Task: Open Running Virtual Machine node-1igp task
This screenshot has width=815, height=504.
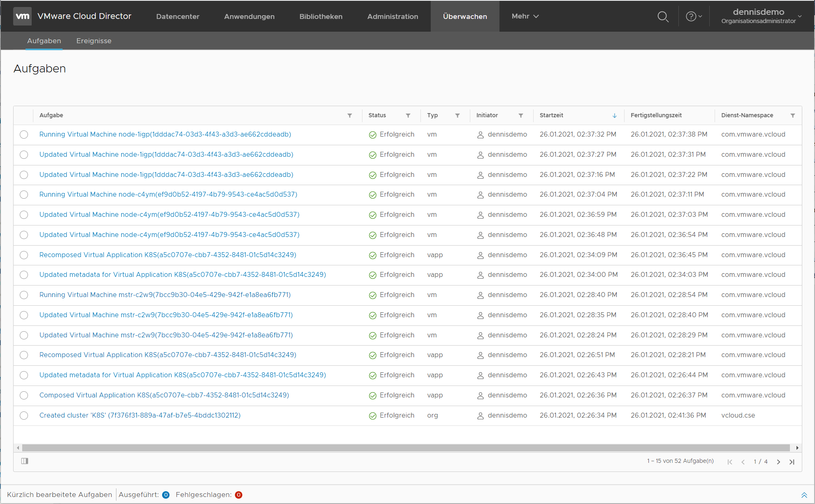Action: point(165,135)
